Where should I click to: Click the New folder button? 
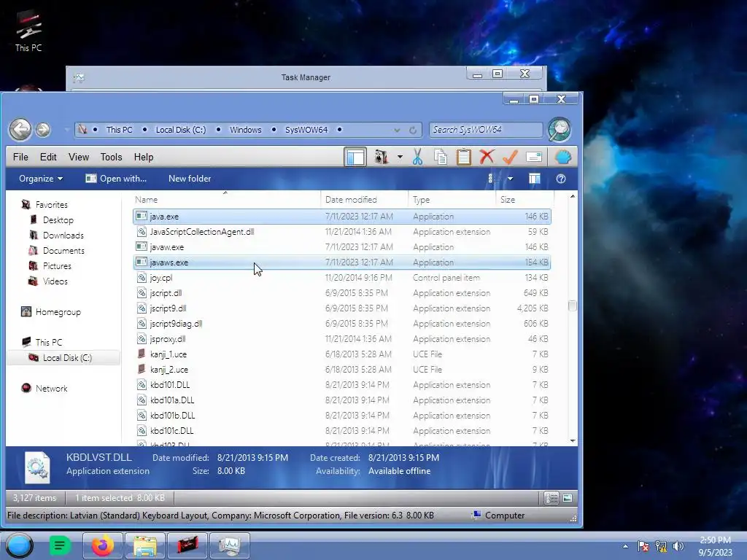pyautogui.click(x=190, y=179)
